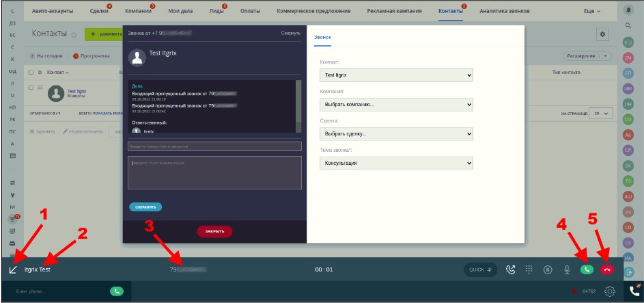Click the Avito account number input field
Screen dimensions: 644x303
(215, 146)
